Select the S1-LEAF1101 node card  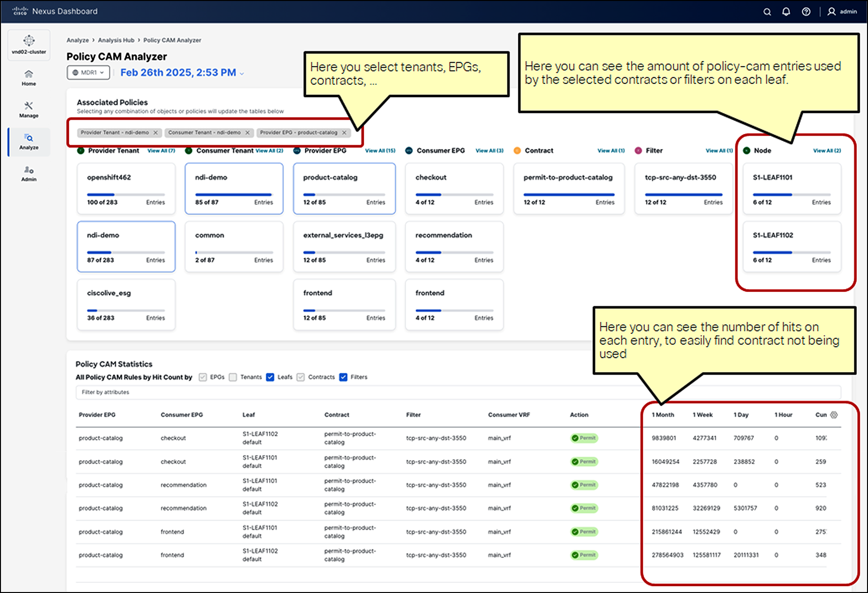tap(792, 189)
